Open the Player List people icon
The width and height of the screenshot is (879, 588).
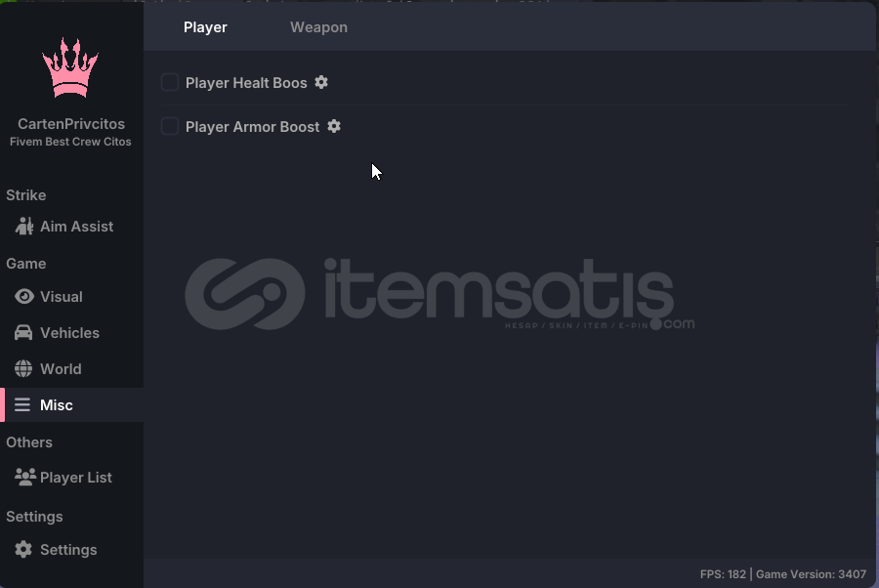(x=25, y=477)
